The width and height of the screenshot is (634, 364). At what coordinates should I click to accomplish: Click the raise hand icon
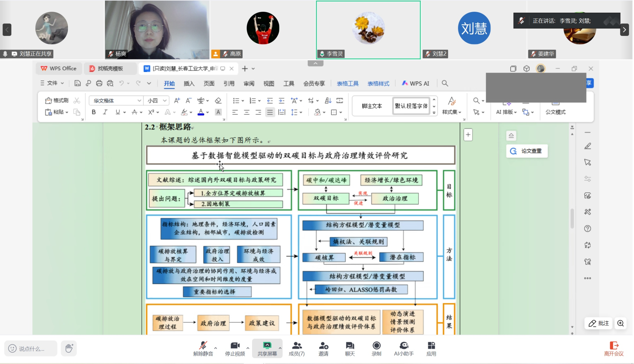point(69,349)
